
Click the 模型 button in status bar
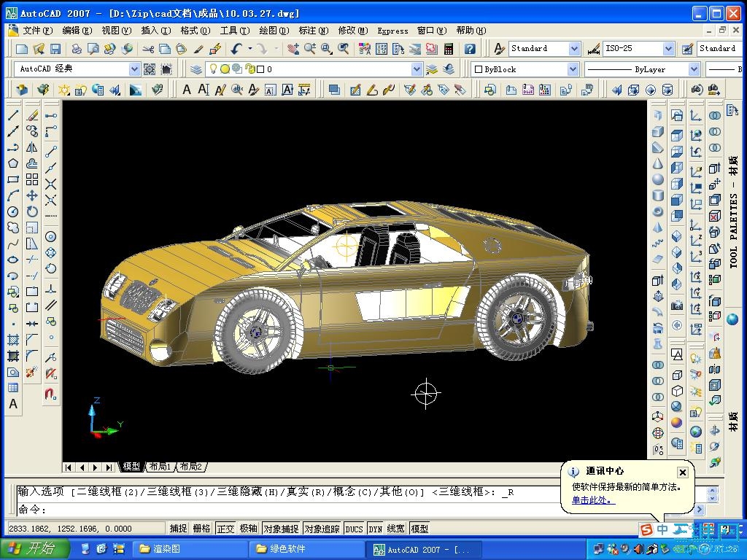pos(419,528)
